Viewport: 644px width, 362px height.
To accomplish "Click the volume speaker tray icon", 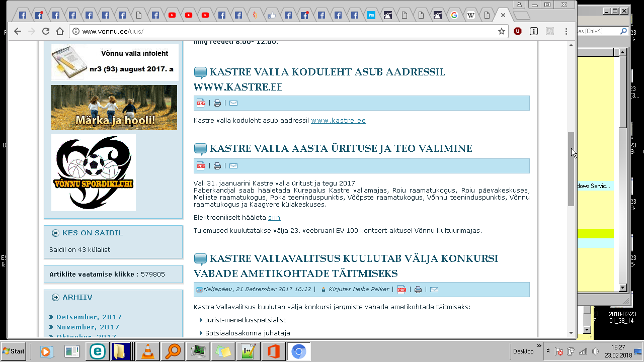I will pyautogui.click(x=595, y=351).
